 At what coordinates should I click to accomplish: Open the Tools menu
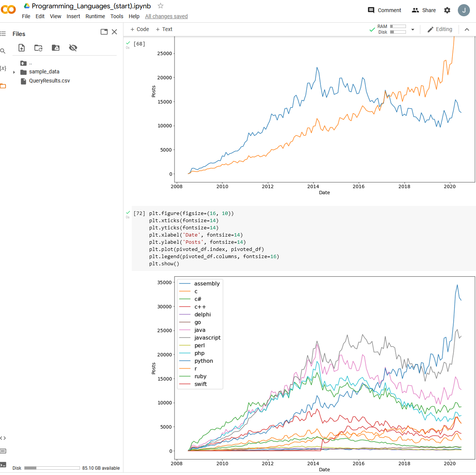click(x=117, y=16)
